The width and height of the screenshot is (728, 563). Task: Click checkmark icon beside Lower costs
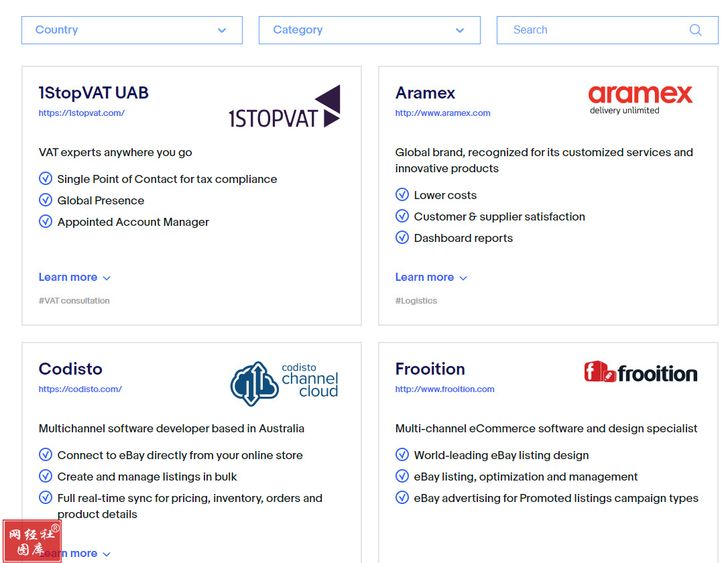point(402,194)
